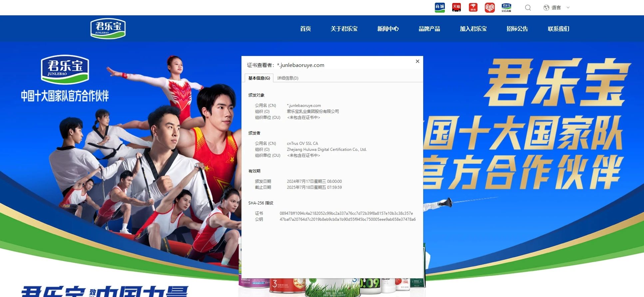
Task: Click the golden 官方合作伙伴 banner line
Action: pyautogui.click(x=523, y=172)
